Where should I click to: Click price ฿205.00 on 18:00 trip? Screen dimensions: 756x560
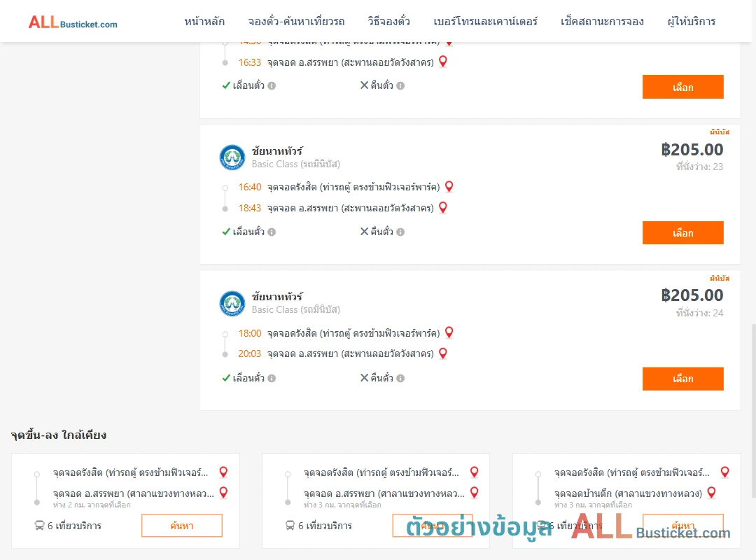pyautogui.click(x=692, y=295)
